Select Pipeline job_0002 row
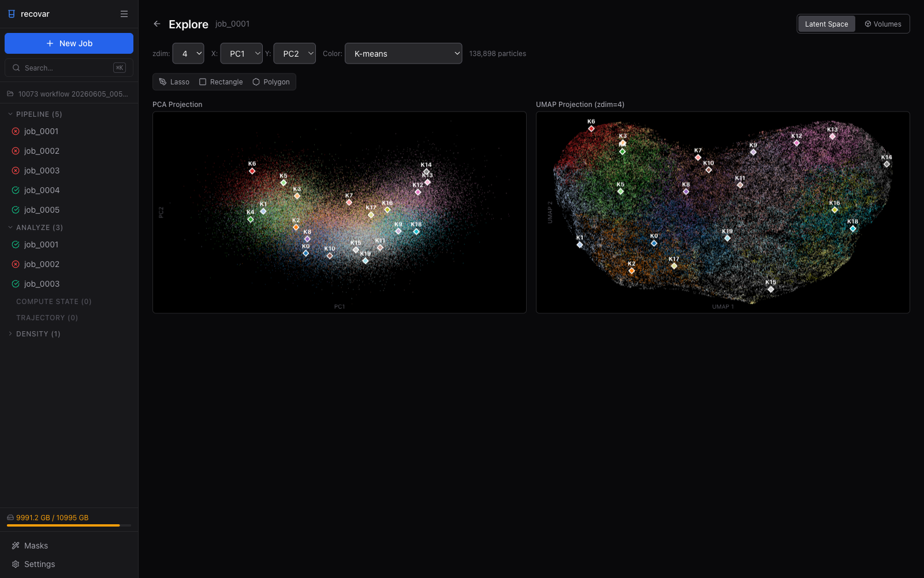This screenshot has height=578, width=924. pos(69,151)
